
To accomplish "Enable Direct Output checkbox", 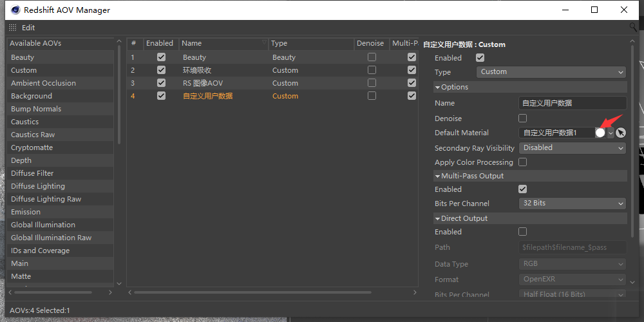I will (522, 232).
